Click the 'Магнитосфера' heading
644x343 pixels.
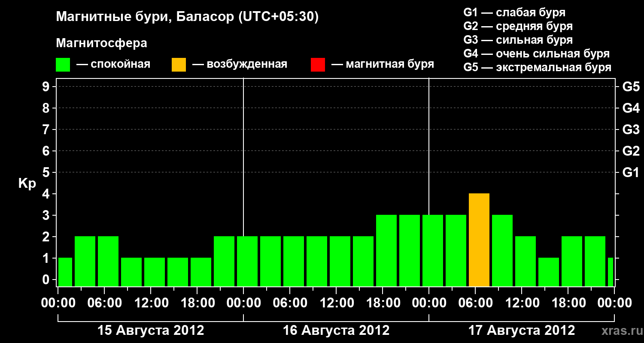pos(101,43)
